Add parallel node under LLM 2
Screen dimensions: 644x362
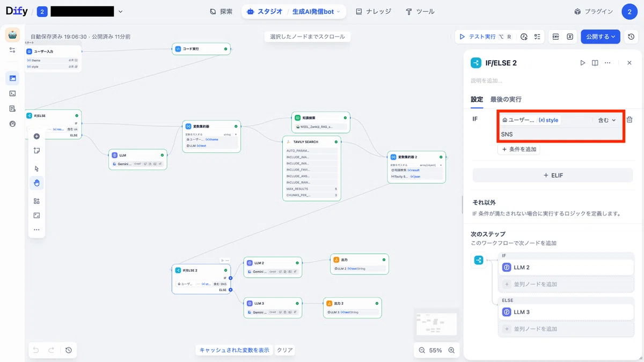[566, 284]
